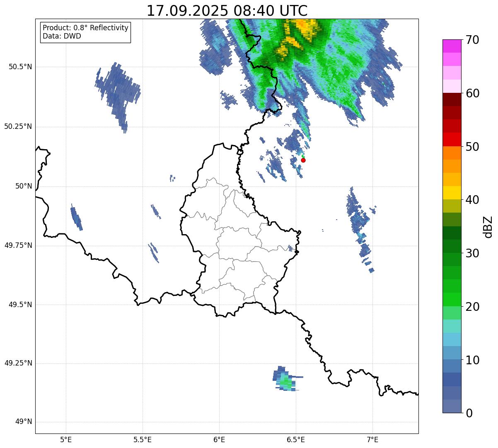Click the 49.75°N latitude label
This screenshot has width=498, height=448.
click(18, 245)
